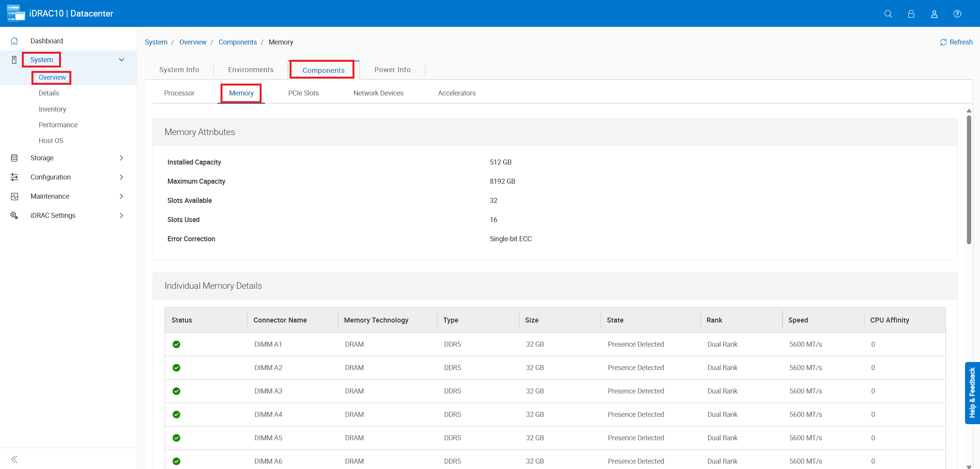This screenshot has height=469, width=980.
Task: Click the Dashboard home icon
Action: [14, 41]
